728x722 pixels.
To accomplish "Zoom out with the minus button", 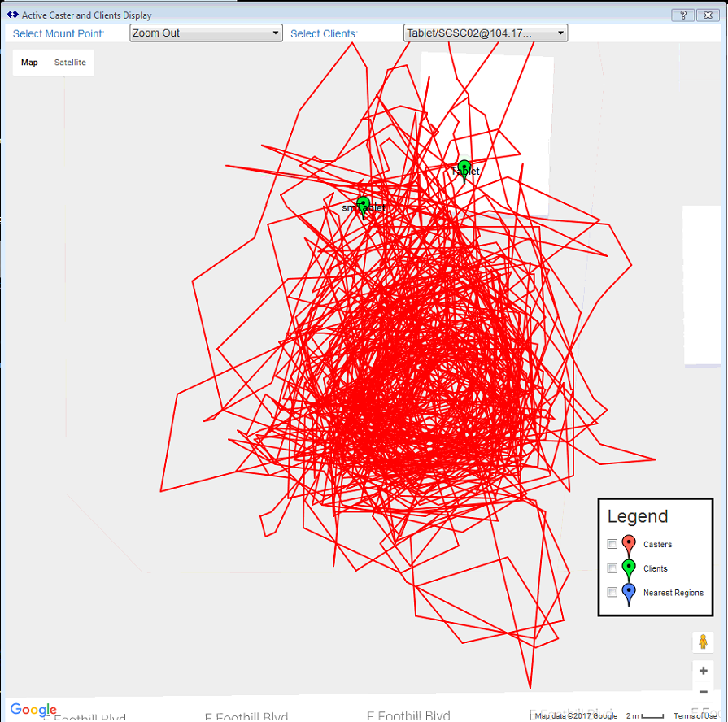I will point(704,692).
